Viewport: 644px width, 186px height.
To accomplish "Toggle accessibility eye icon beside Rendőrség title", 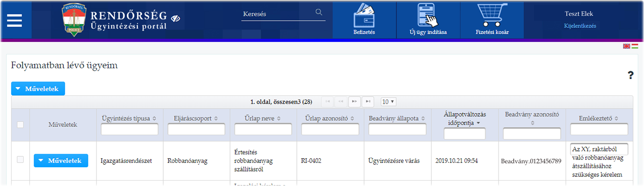I will coord(176,18).
